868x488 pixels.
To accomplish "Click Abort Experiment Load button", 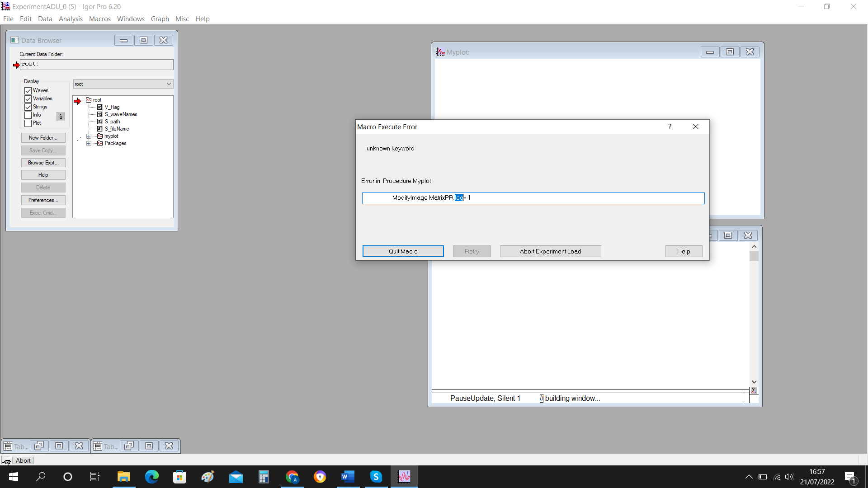I will pyautogui.click(x=550, y=251).
